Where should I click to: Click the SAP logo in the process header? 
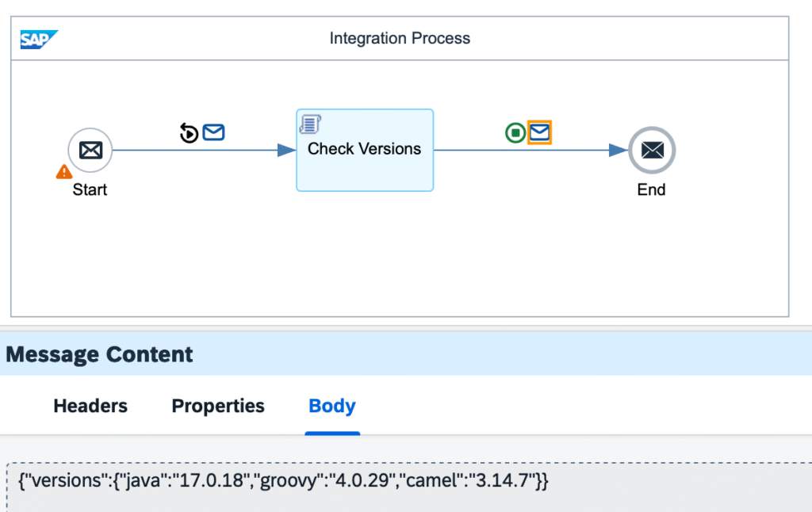(39, 40)
